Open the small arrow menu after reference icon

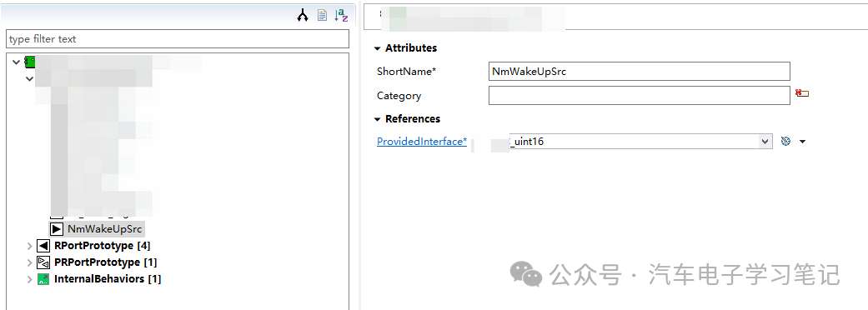coord(803,142)
